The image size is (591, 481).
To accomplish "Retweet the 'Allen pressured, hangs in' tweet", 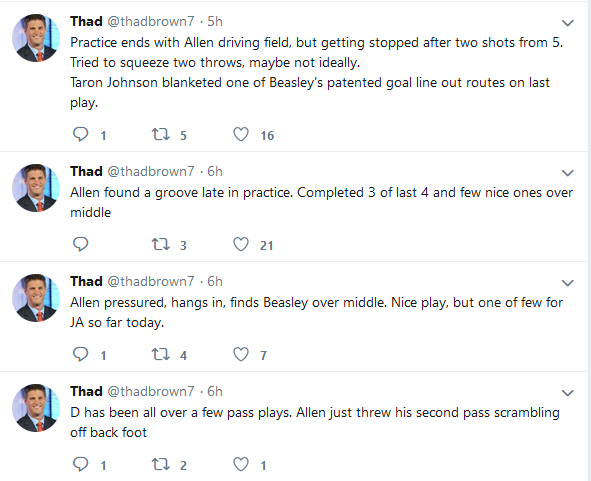I will pyautogui.click(x=161, y=354).
